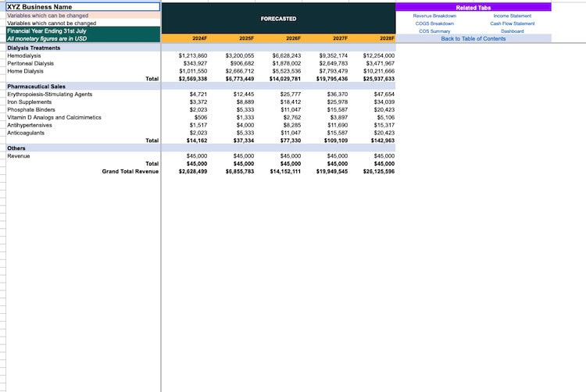Click Dialysis total 2024F value $2,569,338
The image size is (586, 392).
tap(193, 79)
